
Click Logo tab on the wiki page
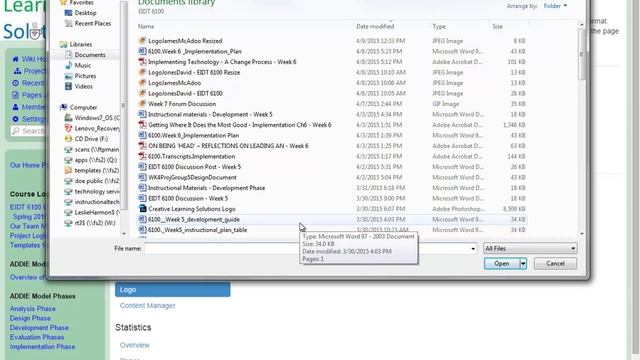(x=172, y=289)
